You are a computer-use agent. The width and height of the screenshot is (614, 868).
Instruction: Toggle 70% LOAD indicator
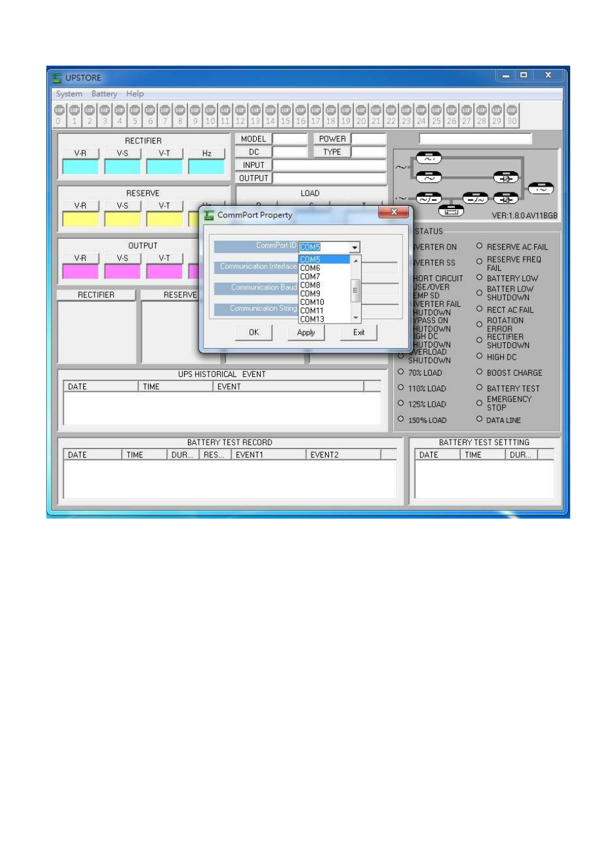(401, 371)
